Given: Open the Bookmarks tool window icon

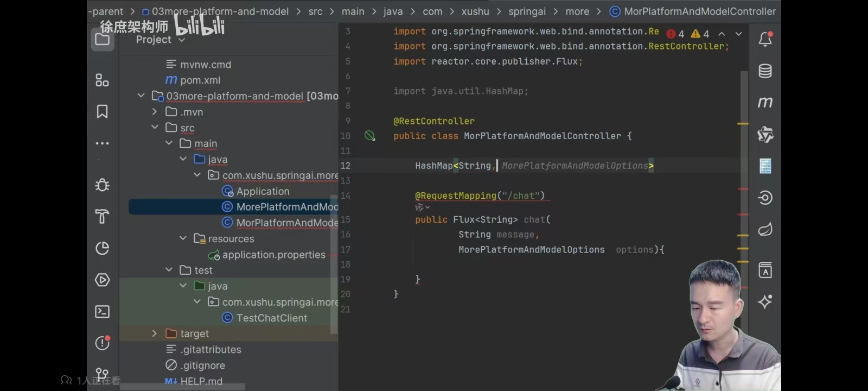Looking at the screenshot, I should click(x=102, y=111).
